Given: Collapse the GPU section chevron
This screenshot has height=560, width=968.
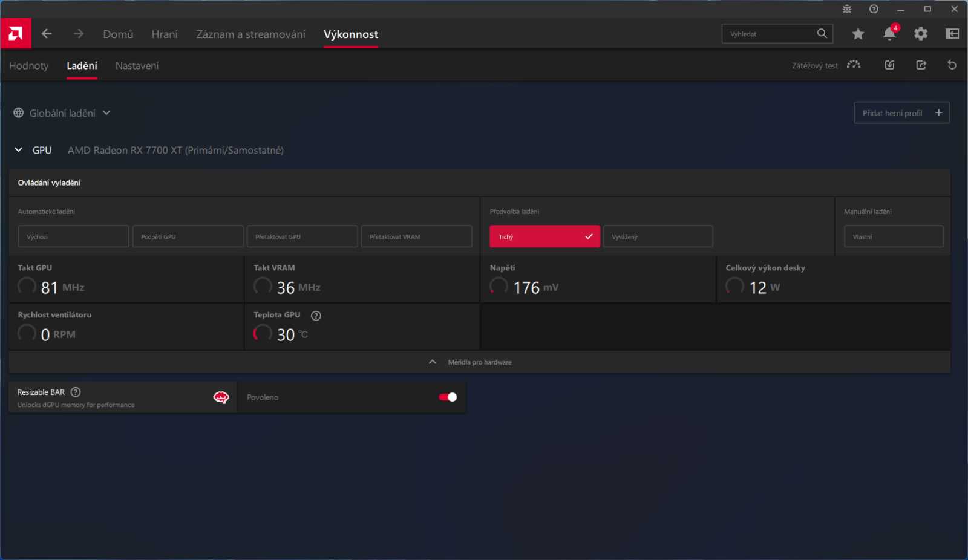Looking at the screenshot, I should point(19,150).
